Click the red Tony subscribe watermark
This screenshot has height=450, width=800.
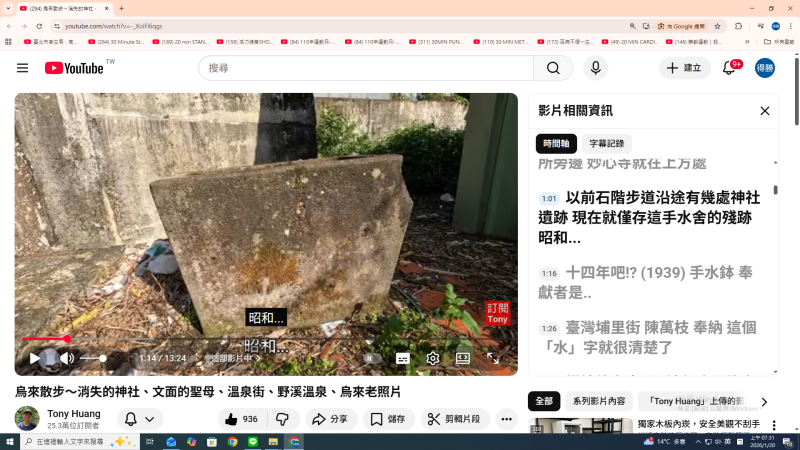pyautogui.click(x=497, y=313)
